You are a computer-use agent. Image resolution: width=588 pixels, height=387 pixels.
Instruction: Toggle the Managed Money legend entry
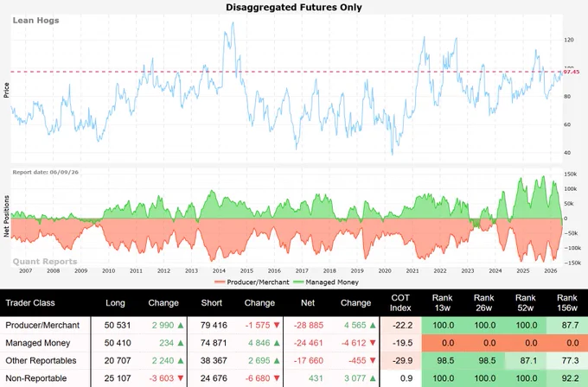point(325,282)
